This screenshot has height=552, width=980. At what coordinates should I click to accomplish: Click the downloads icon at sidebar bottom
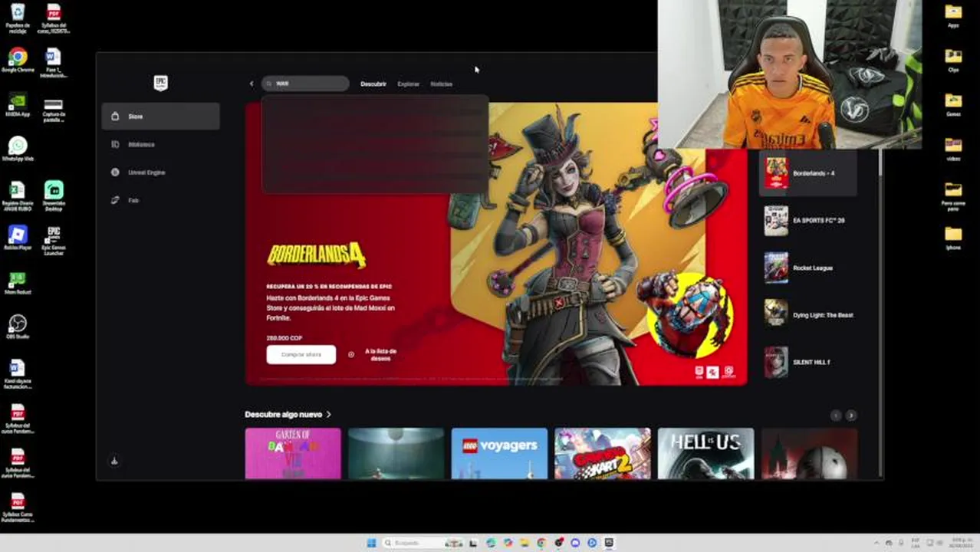pos(114,461)
